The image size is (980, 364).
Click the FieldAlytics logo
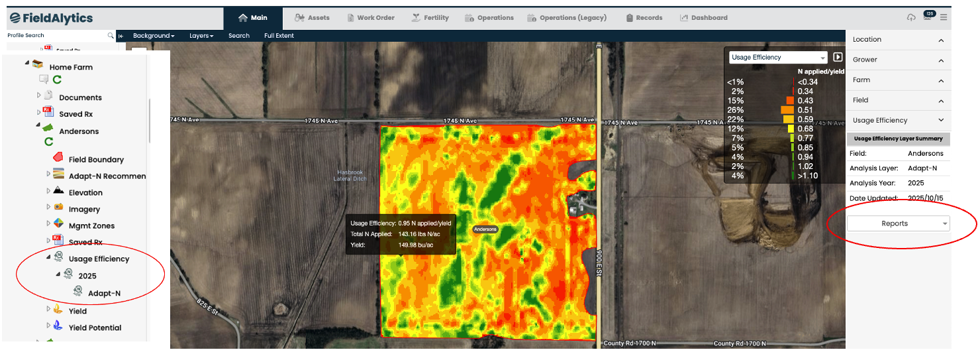pos(51,18)
